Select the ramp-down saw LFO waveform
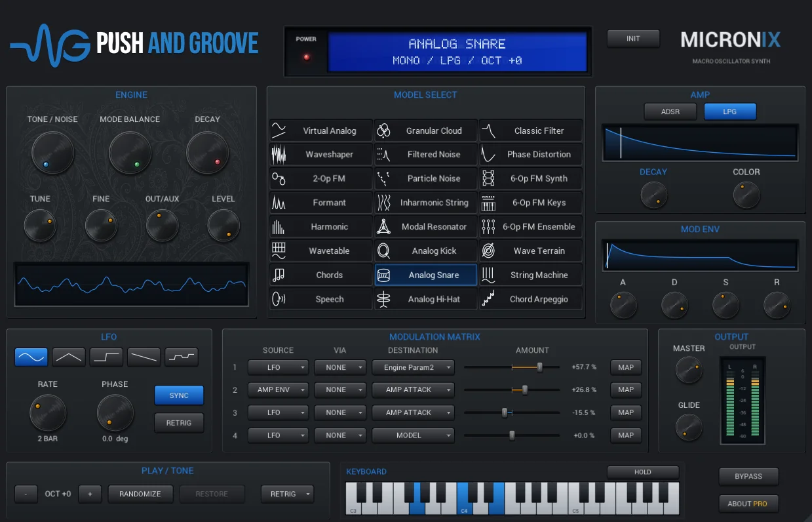The image size is (812, 522). 144,357
